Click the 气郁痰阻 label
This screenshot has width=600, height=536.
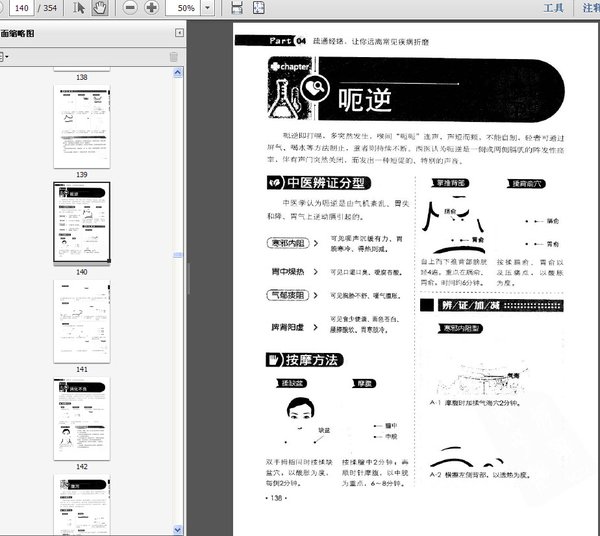pyautogui.click(x=288, y=295)
